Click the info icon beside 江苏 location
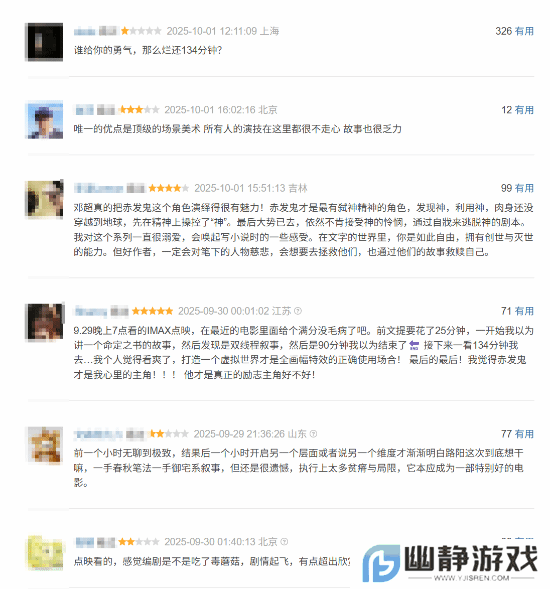 click(x=298, y=311)
